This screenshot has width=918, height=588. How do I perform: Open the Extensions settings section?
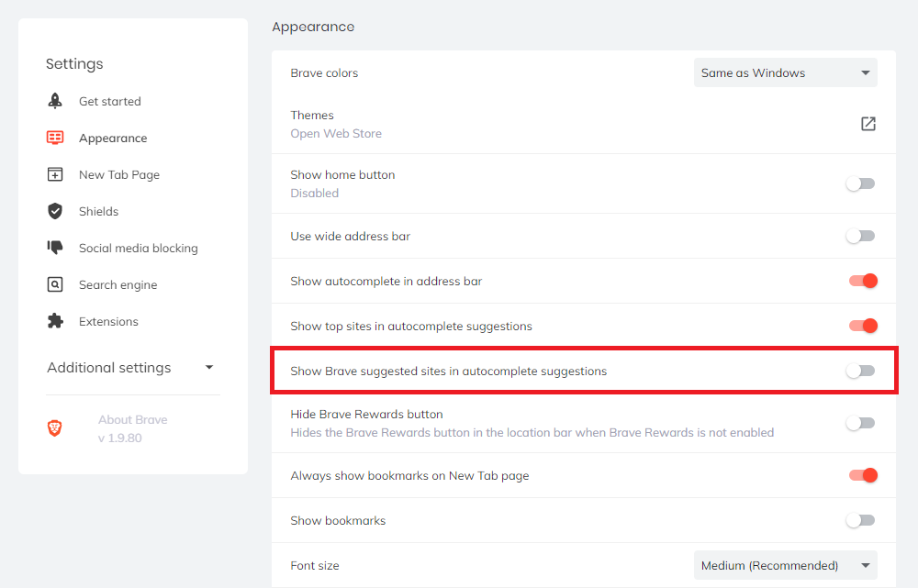[x=108, y=321]
